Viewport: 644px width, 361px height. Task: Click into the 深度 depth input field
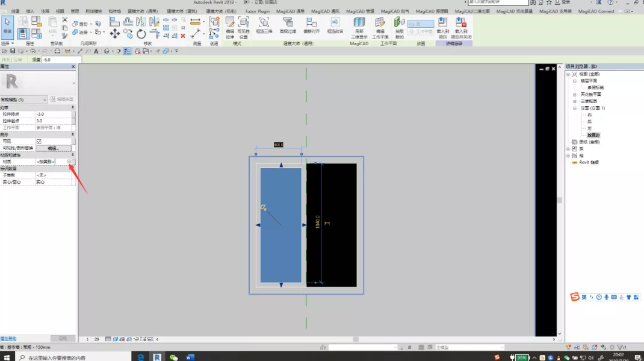[x=61, y=60]
